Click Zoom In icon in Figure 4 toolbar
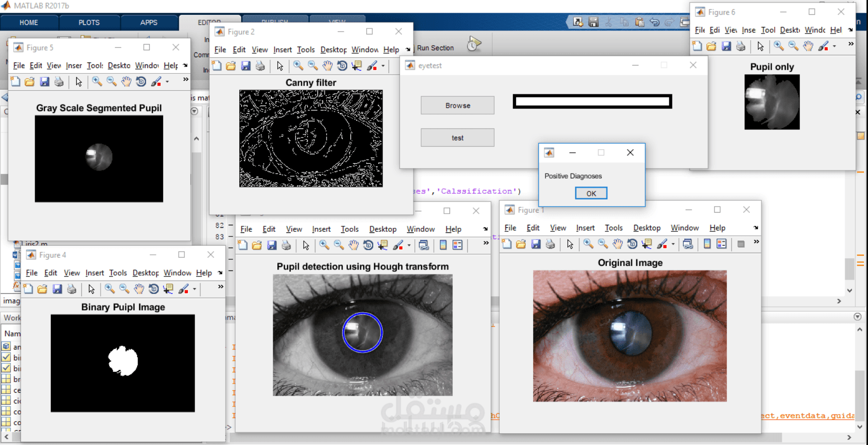 109,289
